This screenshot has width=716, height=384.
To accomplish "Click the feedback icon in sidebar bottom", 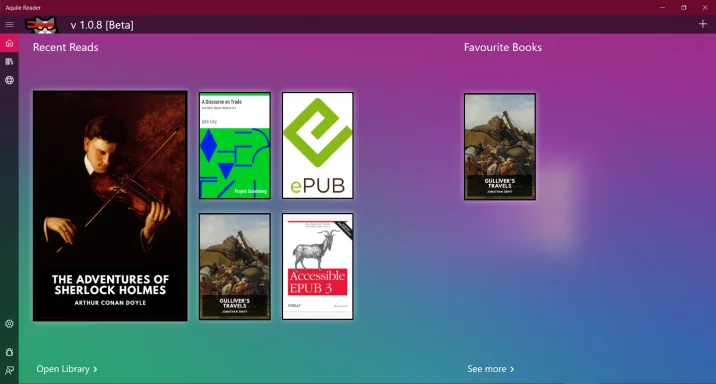I will click(9, 370).
